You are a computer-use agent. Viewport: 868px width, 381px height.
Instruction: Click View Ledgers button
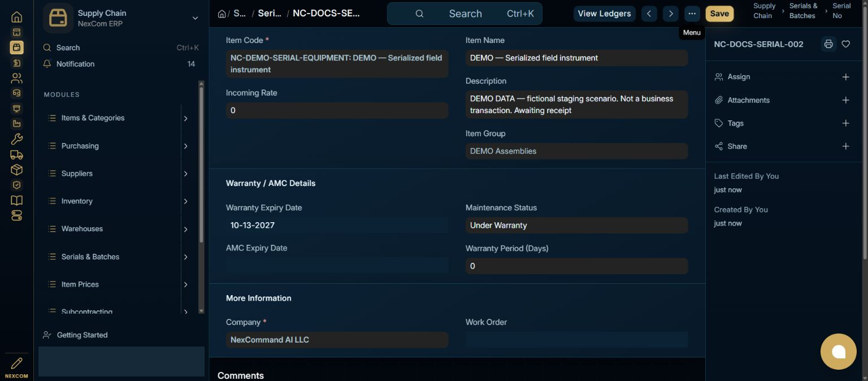pos(604,14)
